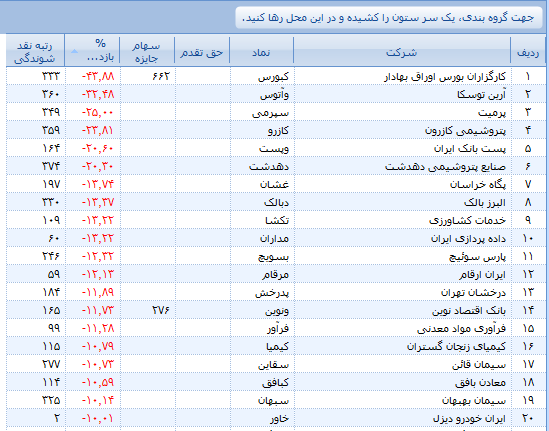Click return value -۲۵,۰۰

pos(98,112)
